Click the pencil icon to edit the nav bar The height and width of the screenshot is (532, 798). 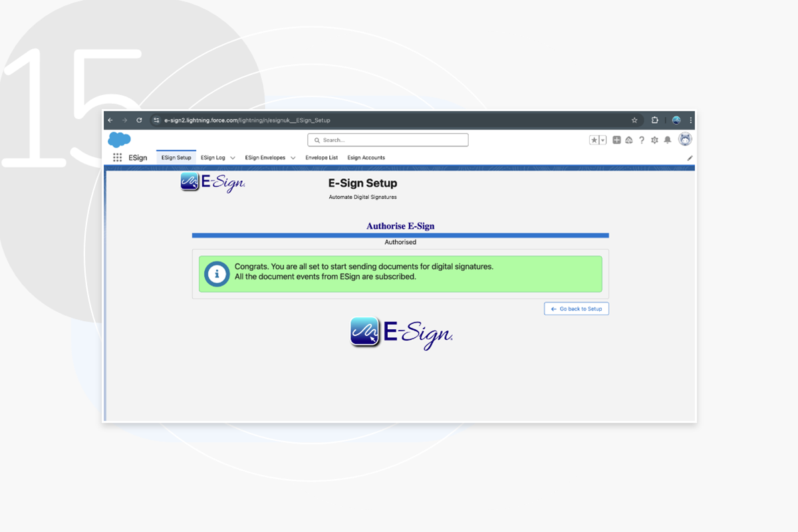(690, 158)
